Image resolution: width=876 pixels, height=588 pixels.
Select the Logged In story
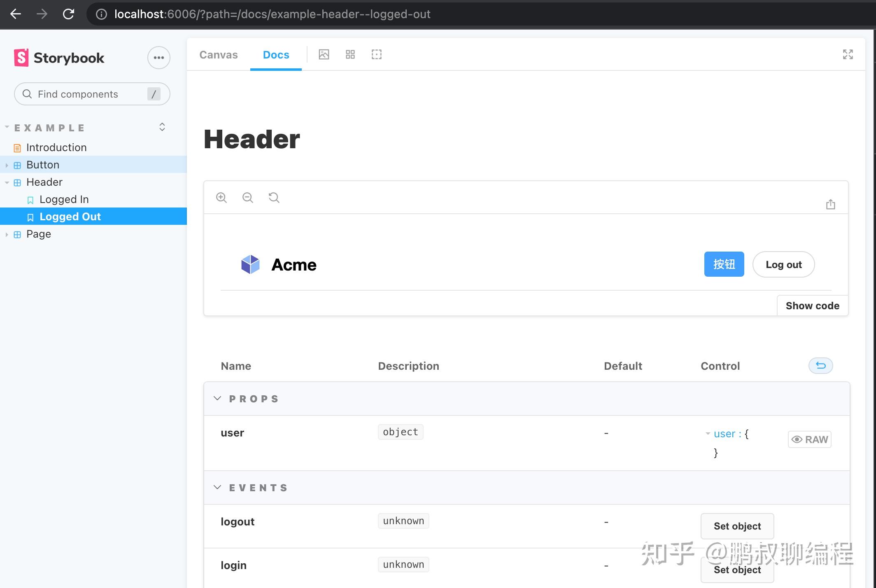(x=64, y=199)
